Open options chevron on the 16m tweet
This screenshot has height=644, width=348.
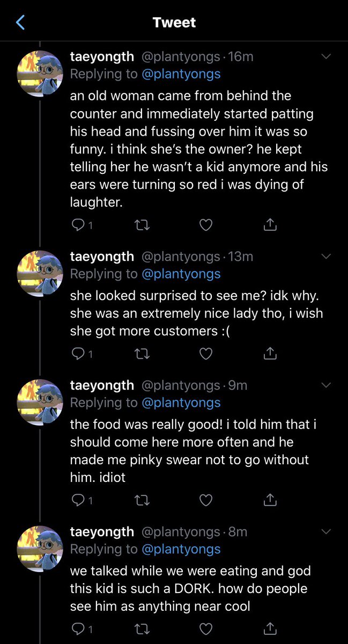coord(325,56)
